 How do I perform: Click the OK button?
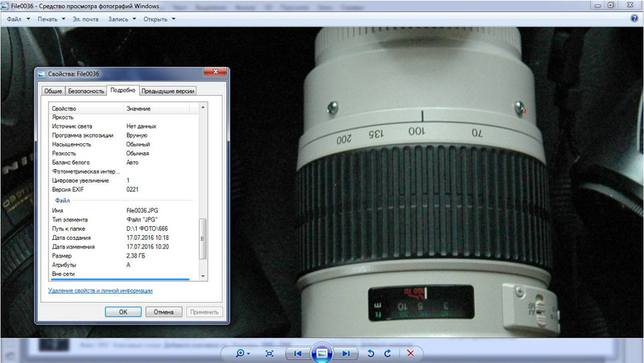123,311
